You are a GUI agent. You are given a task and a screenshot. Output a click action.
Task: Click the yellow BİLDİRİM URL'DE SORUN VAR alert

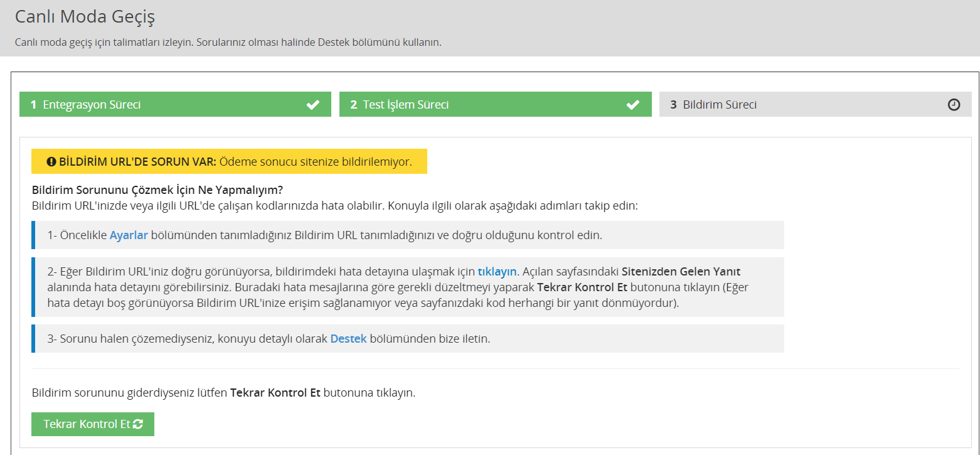tap(229, 161)
